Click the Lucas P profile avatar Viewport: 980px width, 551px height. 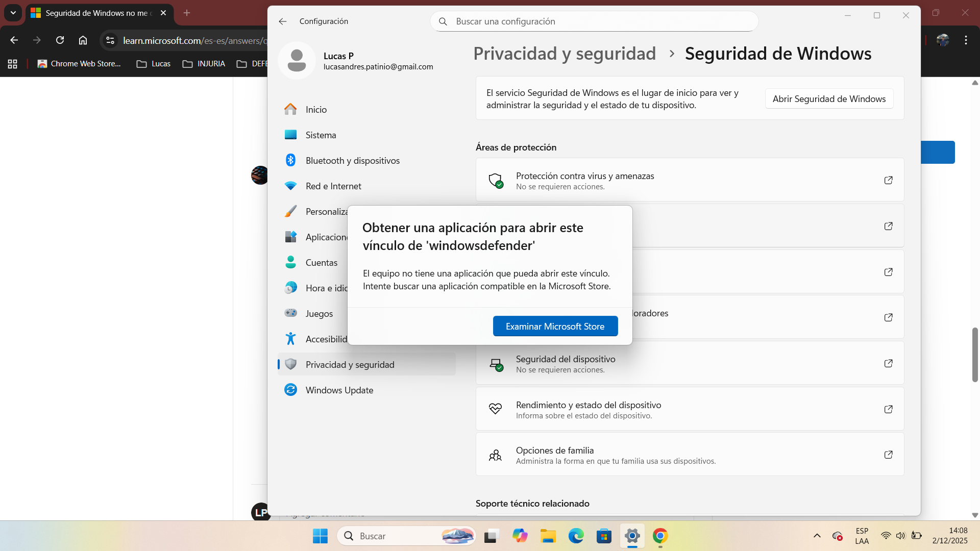[x=297, y=60]
